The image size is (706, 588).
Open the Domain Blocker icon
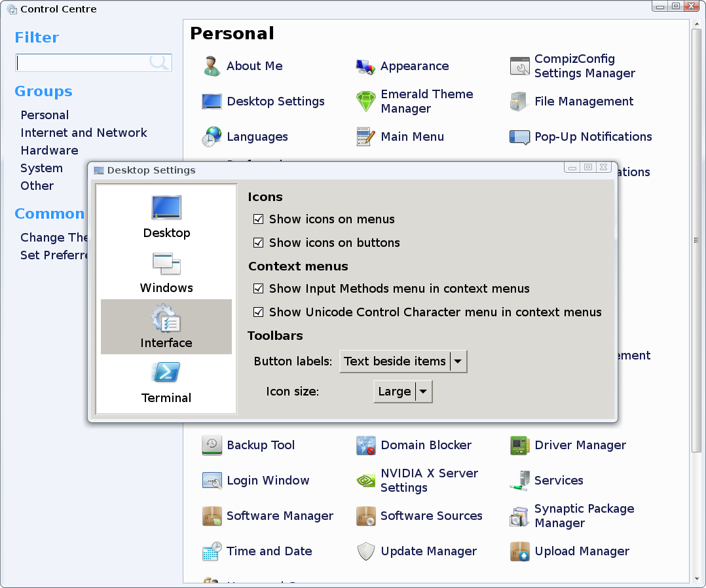[x=365, y=445]
